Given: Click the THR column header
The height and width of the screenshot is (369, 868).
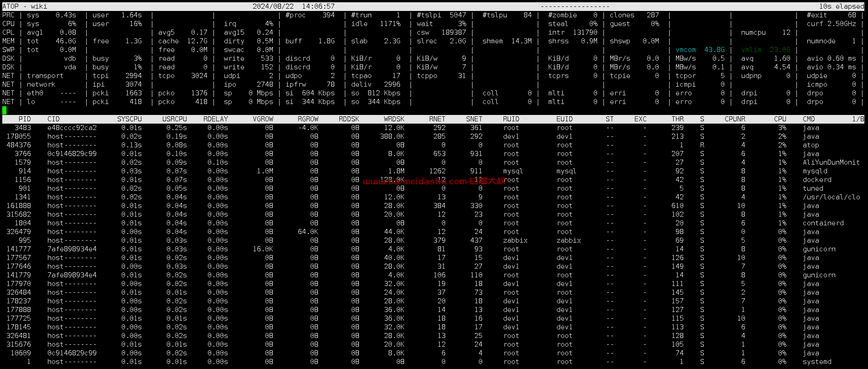Looking at the screenshot, I should tap(677, 119).
